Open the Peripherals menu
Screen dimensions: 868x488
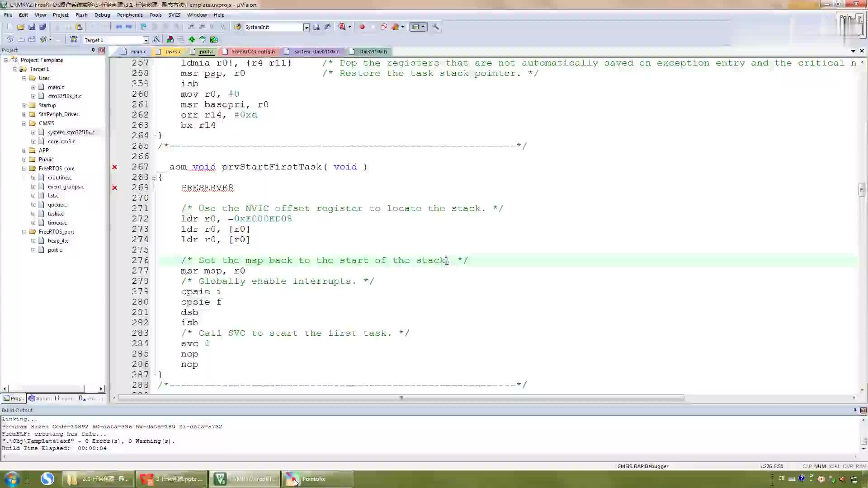[130, 15]
